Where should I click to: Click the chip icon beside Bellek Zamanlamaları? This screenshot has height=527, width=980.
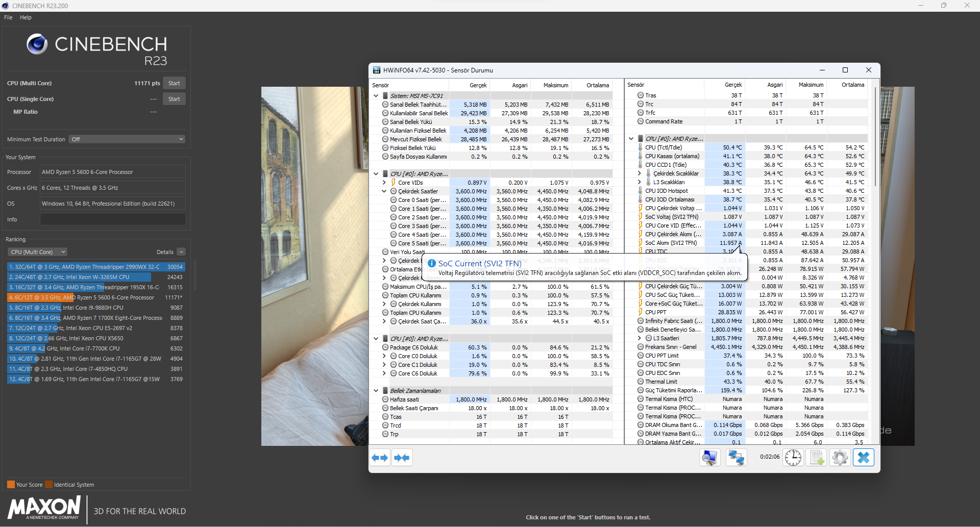click(385, 391)
